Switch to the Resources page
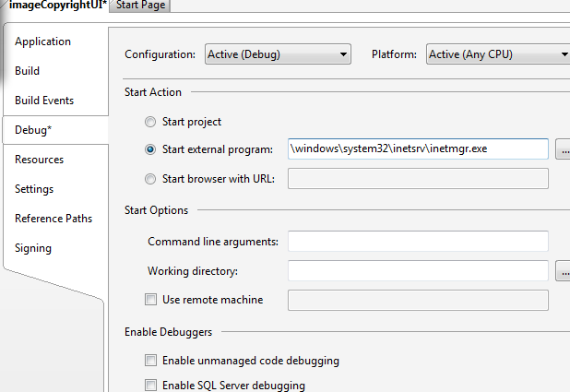The width and height of the screenshot is (570, 392). click(39, 160)
